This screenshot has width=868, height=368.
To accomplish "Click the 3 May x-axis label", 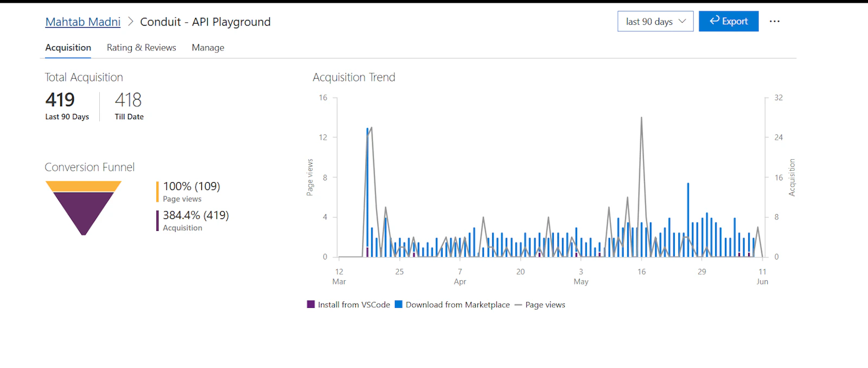I will point(581,276).
